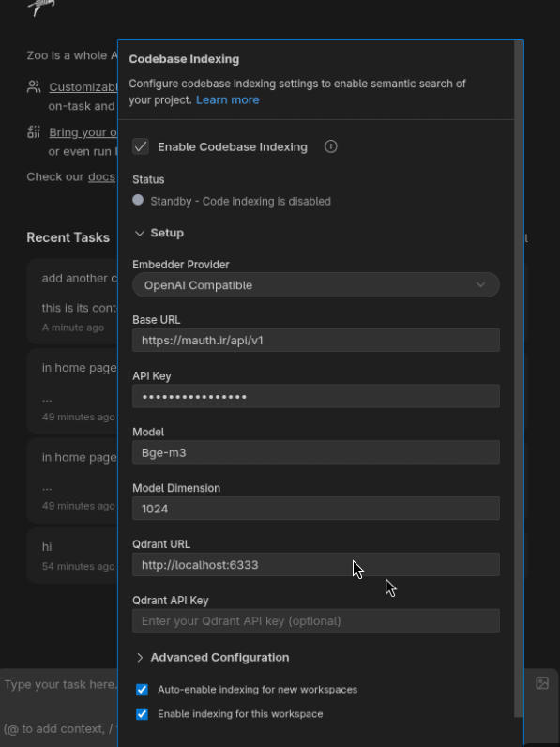Collapse the Setup section
560x747 pixels.
159,233
